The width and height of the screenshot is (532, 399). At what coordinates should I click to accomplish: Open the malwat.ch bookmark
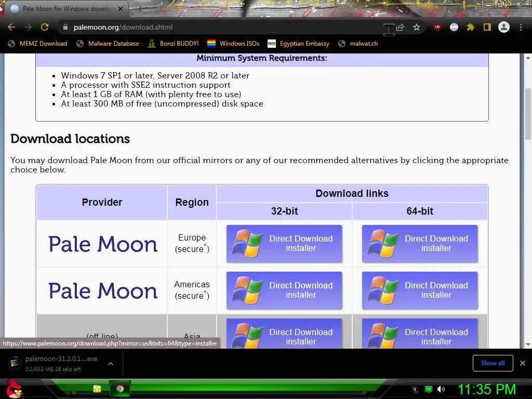358,44
